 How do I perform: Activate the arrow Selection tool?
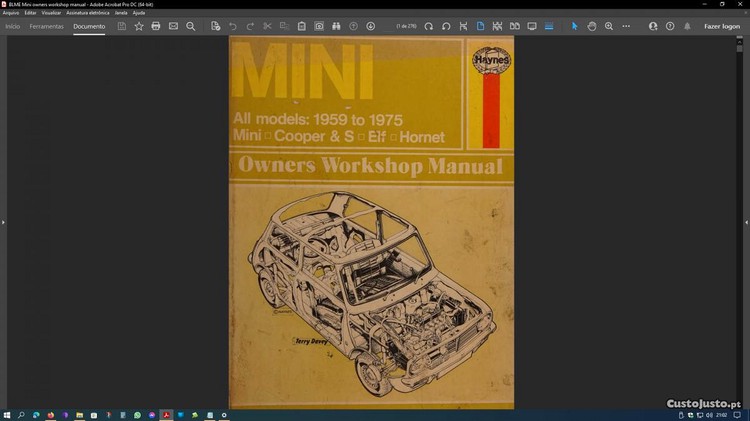click(575, 26)
